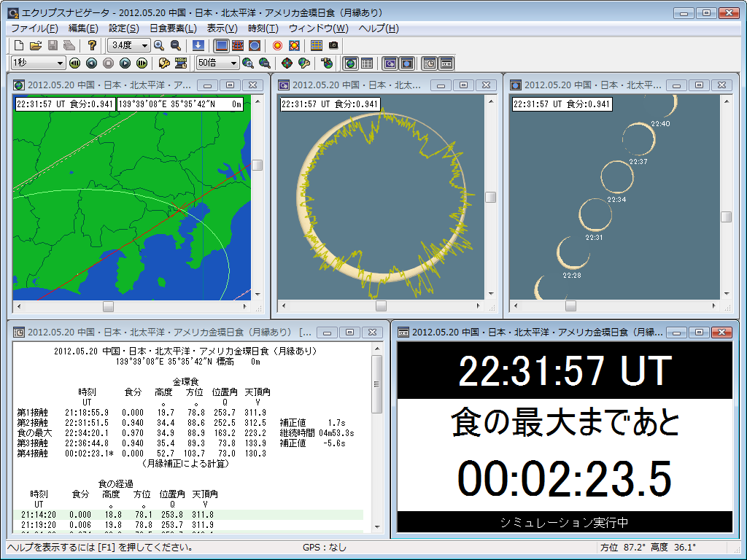Open the 時刻(T) menu
This screenshot has width=747, height=560.
click(x=263, y=28)
